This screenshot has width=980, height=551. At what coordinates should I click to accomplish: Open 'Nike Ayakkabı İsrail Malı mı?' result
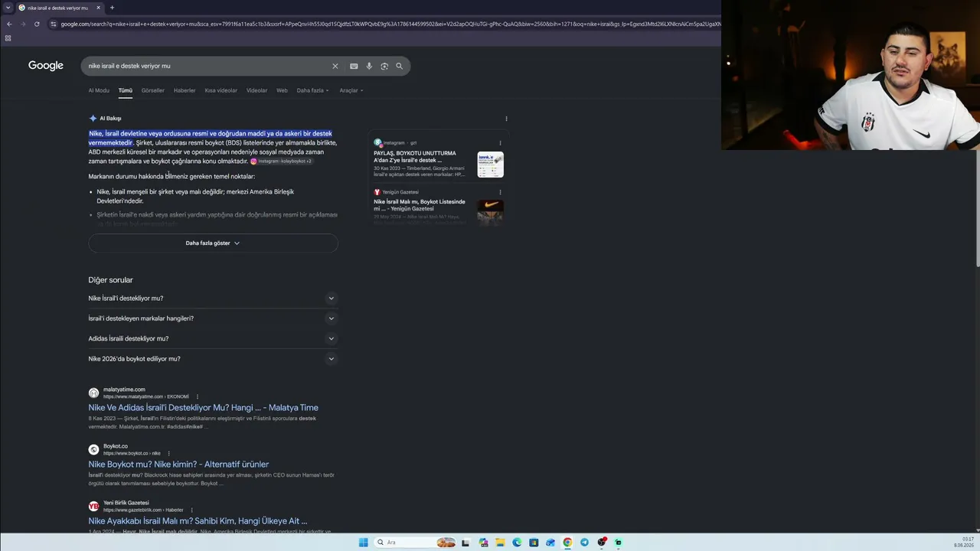coord(198,521)
